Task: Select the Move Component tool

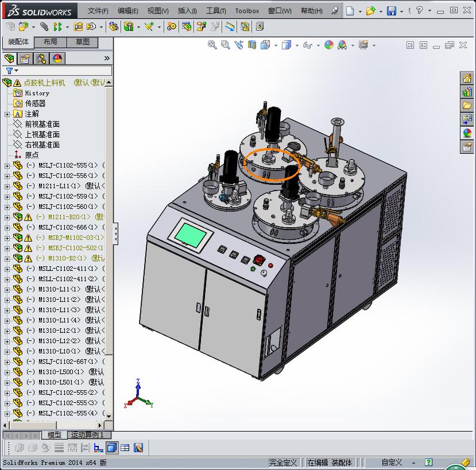Action: pos(91,27)
